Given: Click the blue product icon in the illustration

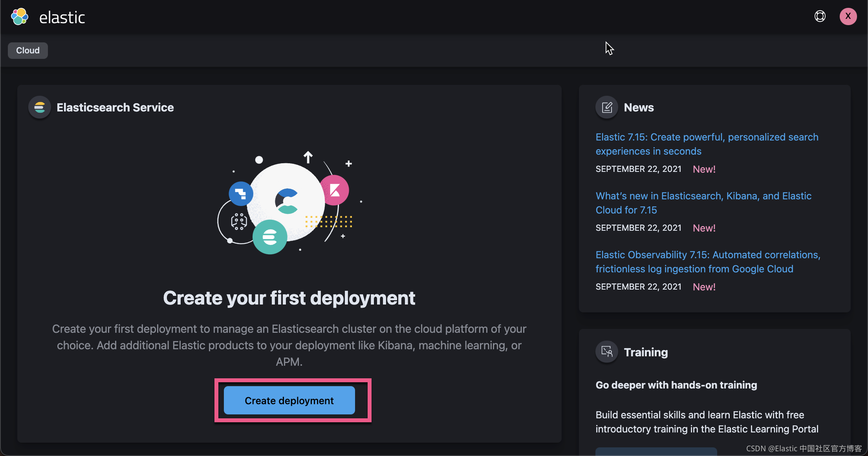Looking at the screenshot, I should (x=241, y=194).
